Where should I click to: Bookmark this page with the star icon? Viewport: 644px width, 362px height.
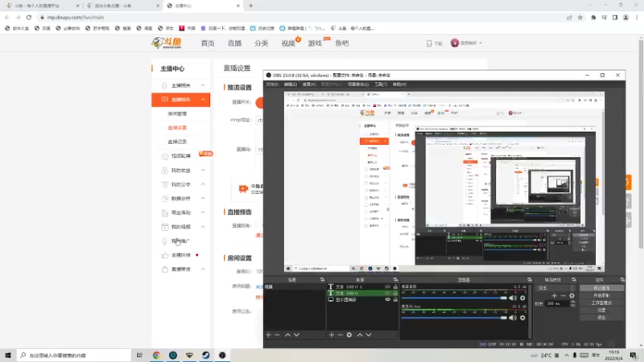pyautogui.click(x=580, y=17)
